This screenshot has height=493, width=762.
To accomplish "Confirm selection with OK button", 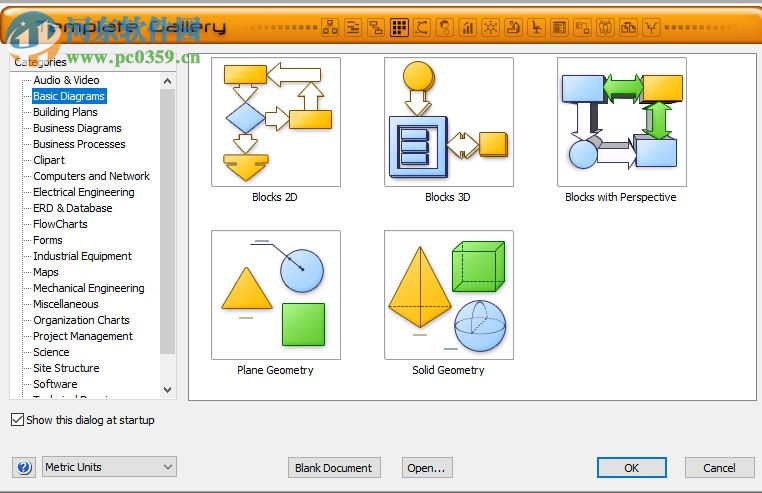I will (x=631, y=468).
